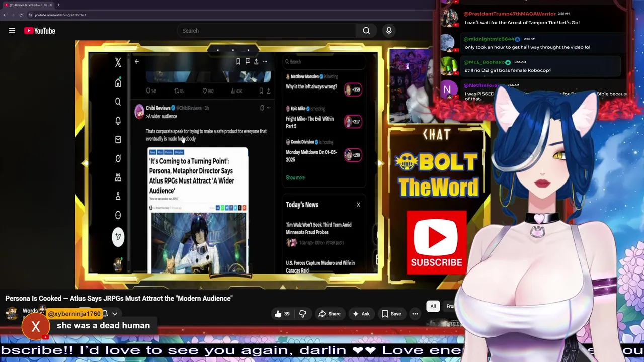Save the video to a playlist
644x362 pixels.
391,314
